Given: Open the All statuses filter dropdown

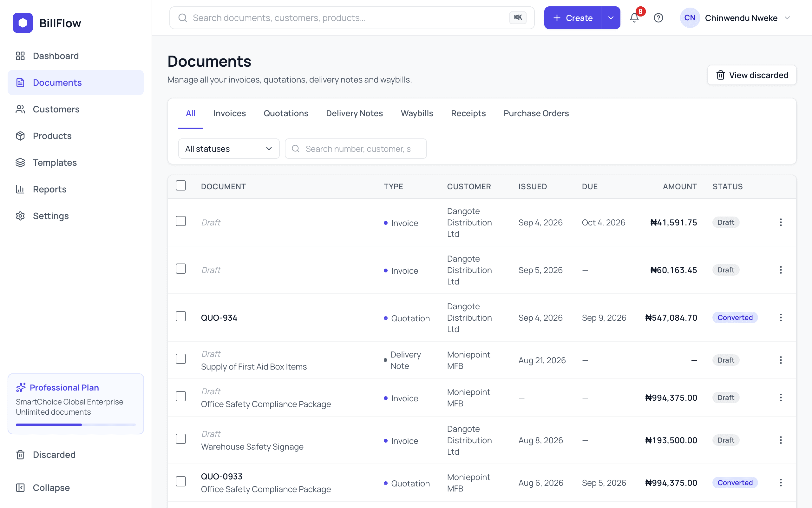Looking at the screenshot, I should click(x=229, y=149).
